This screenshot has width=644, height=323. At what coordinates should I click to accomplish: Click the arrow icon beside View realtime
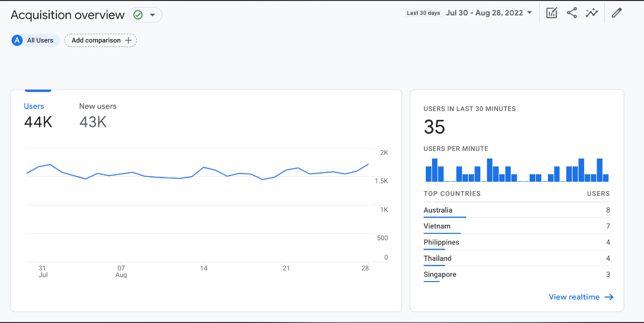pos(609,297)
